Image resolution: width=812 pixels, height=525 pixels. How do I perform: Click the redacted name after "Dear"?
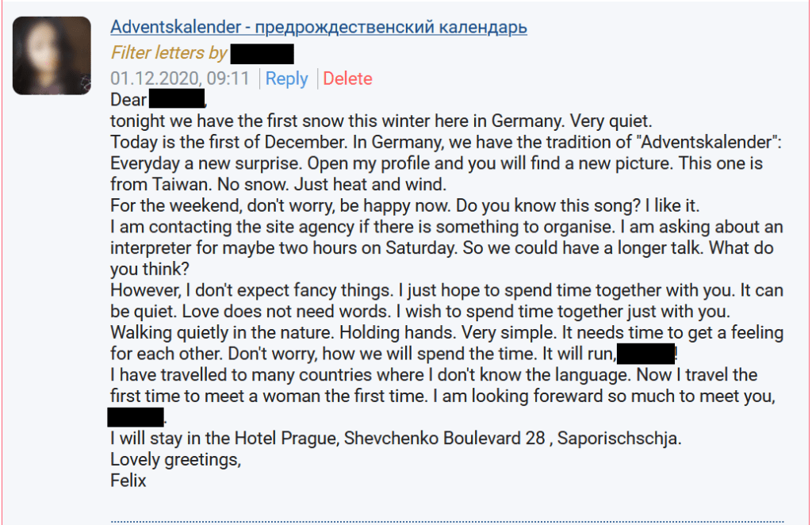pyautogui.click(x=177, y=101)
